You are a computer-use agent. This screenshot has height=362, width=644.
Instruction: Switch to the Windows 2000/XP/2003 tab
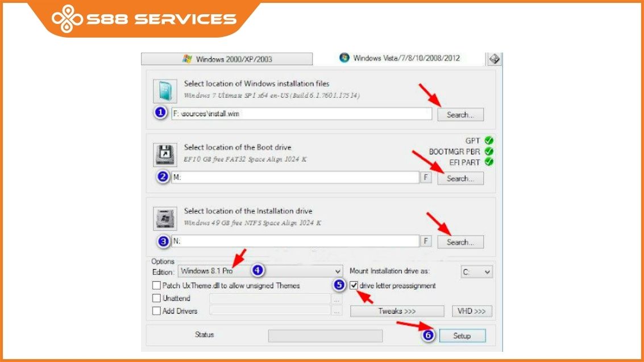tap(227, 59)
